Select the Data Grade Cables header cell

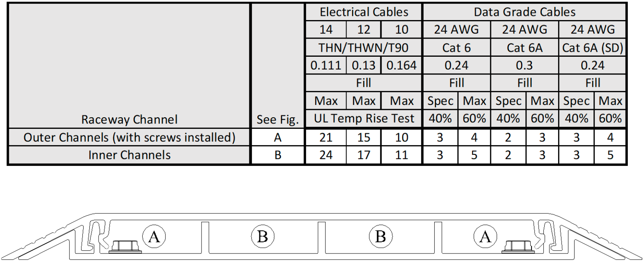(x=525, y=12)
